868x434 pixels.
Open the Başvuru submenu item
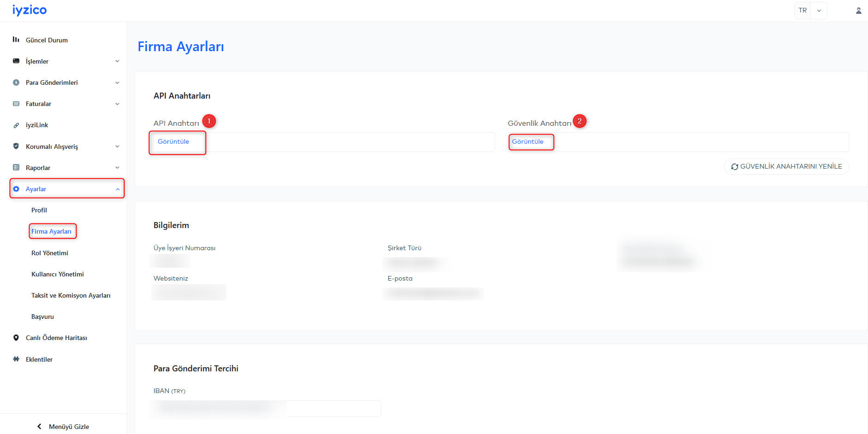(x=42, y=317)
